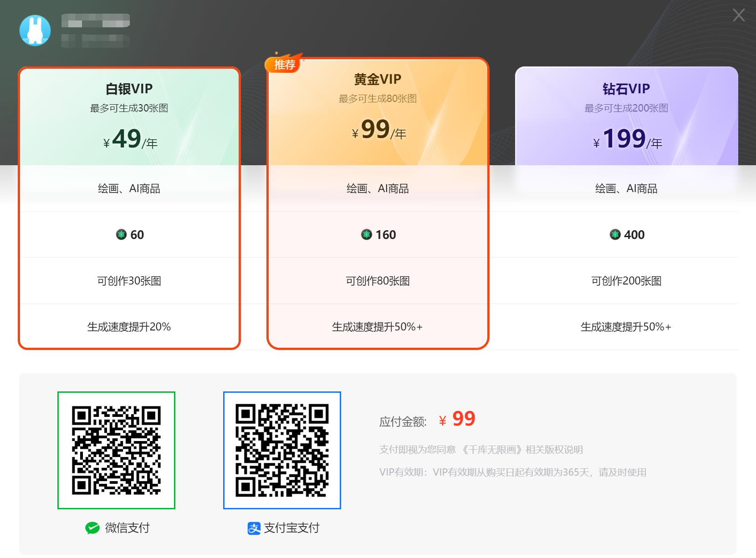Click 绘画、AI商品 in 白银VIP column
The height and width of the screenshot is (558, 756).
(x=129, y=188)
